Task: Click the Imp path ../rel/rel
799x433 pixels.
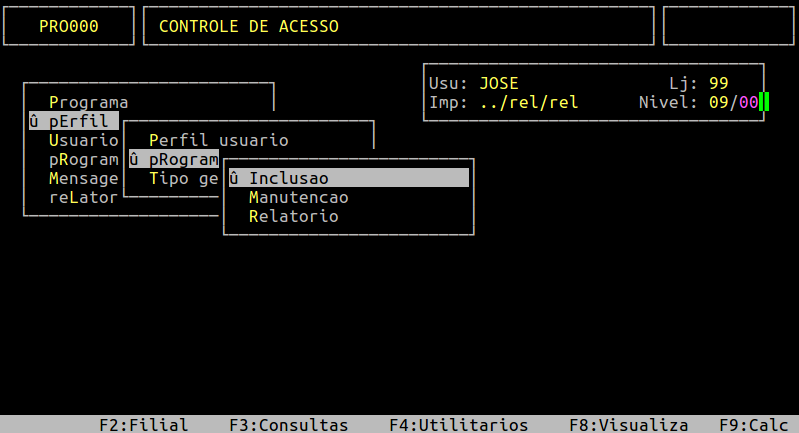Action: point(528,102)
